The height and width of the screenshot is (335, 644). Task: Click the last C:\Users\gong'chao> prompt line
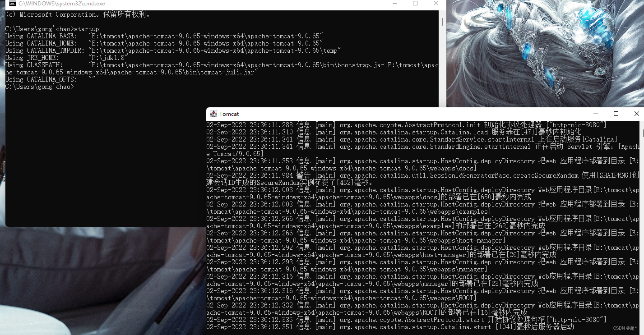(x=39, y=87)
